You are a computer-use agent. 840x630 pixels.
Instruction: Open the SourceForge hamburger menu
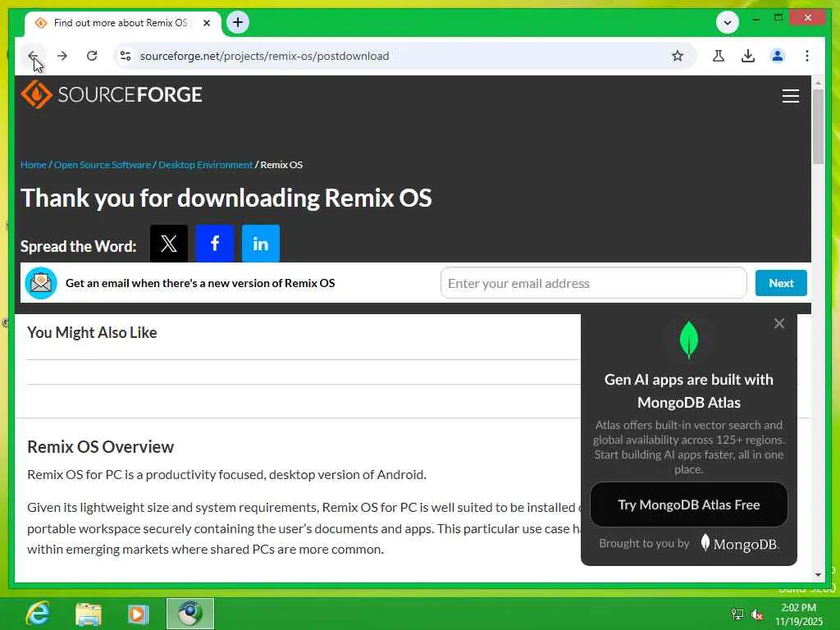tap(790, 96)
